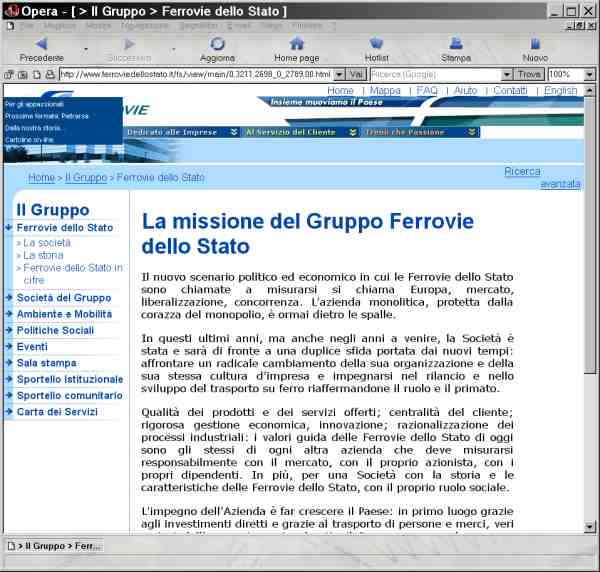Viewport: 600px width, 572px height.
Task: Open the forward history dropdown arrow
Action: pyautogui.click(x=173, y=49)
